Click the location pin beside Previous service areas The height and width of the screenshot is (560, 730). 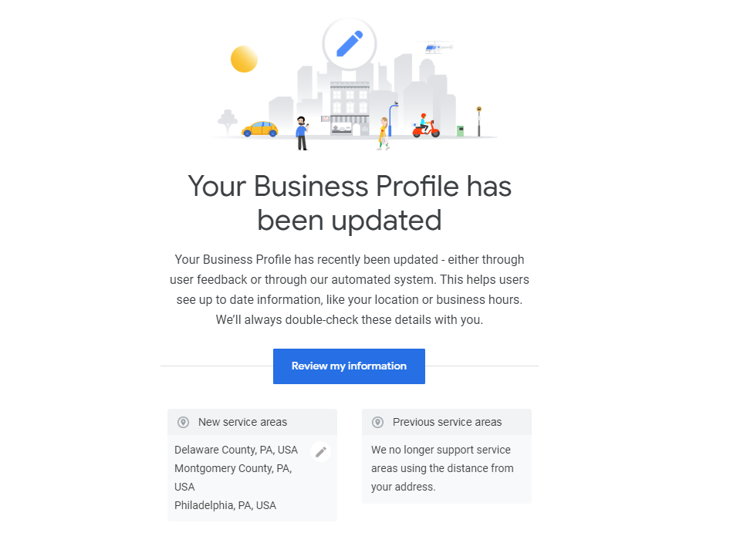point(377,422)
